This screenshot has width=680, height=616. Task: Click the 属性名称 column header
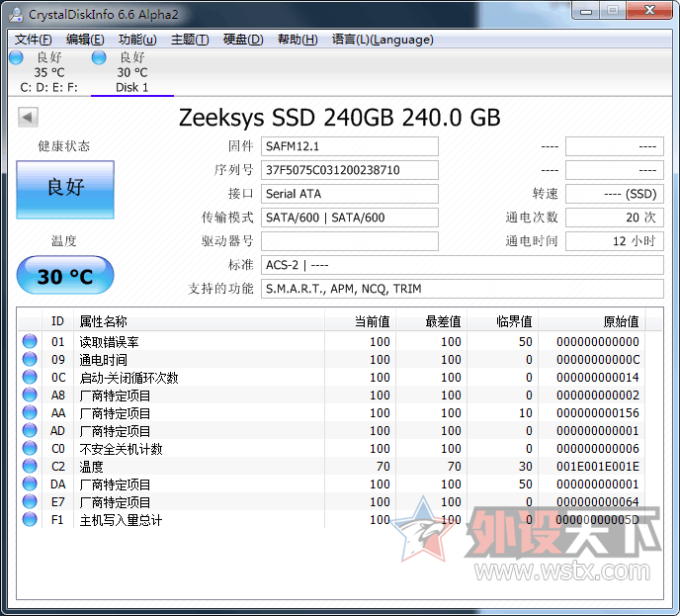(x=199, y=321)
